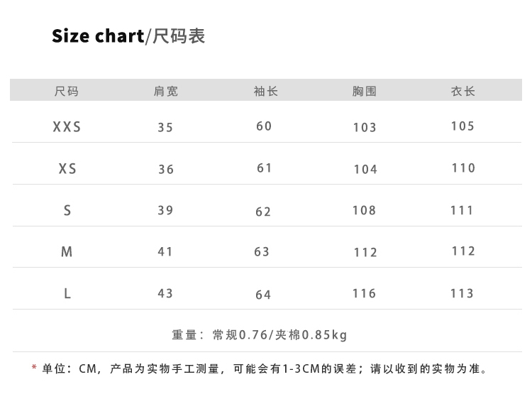Select the XXS size row label

click(x=67, y=127)
